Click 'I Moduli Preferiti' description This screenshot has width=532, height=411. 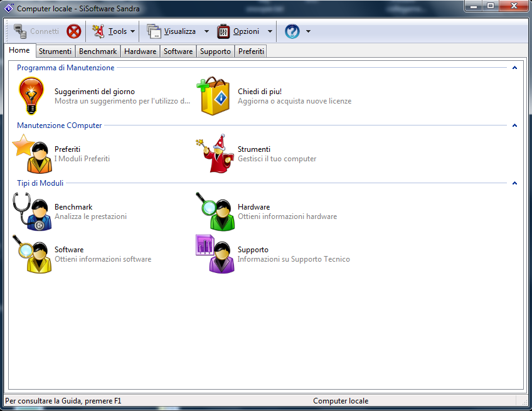[x=82, y=159]
